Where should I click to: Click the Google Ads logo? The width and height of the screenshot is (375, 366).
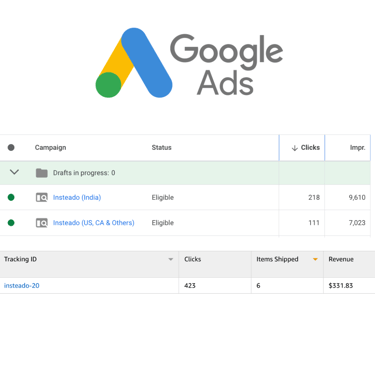pos(189,63)
